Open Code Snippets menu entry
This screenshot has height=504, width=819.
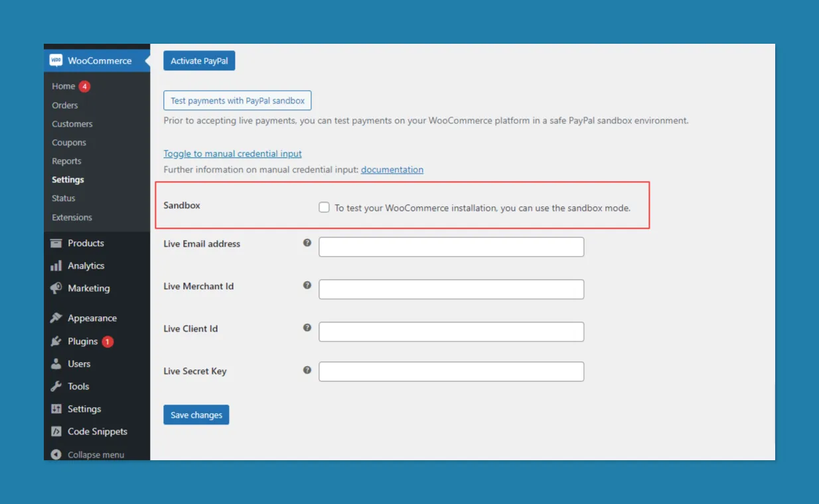[97, 432]
